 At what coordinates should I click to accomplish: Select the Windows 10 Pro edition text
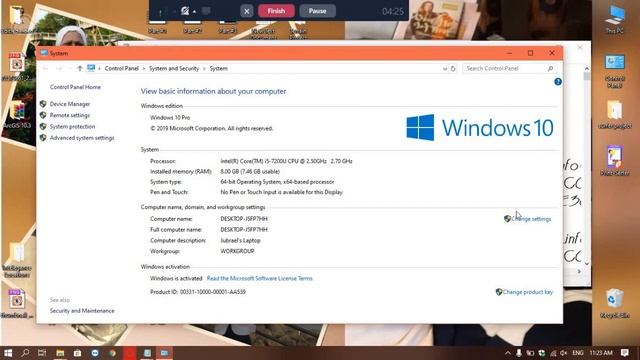point(170,118)
